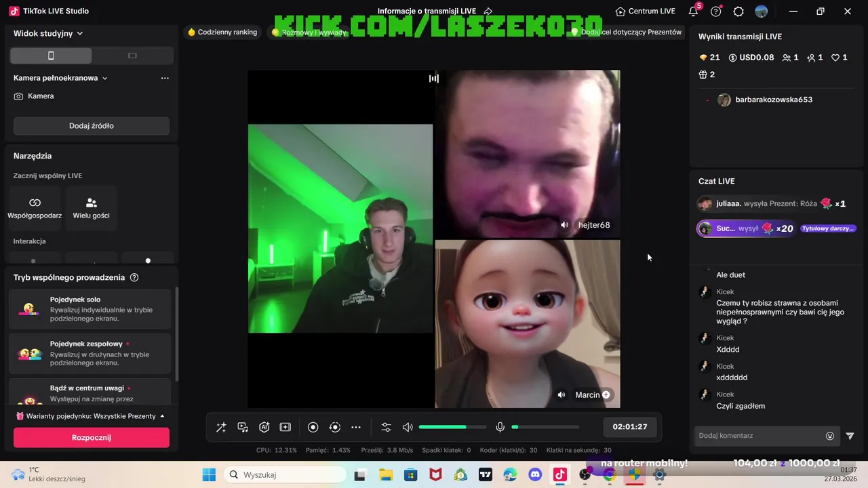Screen dimensions: 868x488
Task: Click the Rozpocznij button
Action: click(x=92, y=438)
